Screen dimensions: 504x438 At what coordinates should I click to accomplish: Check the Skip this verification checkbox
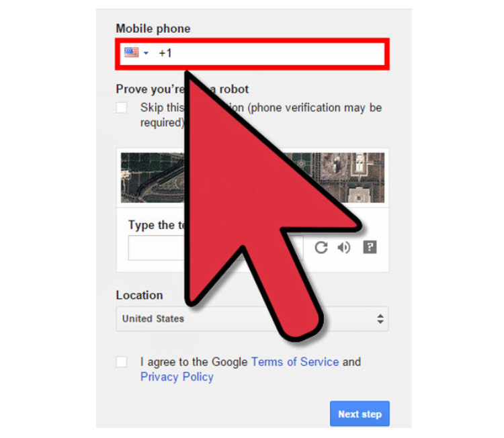tap(122, 107)
